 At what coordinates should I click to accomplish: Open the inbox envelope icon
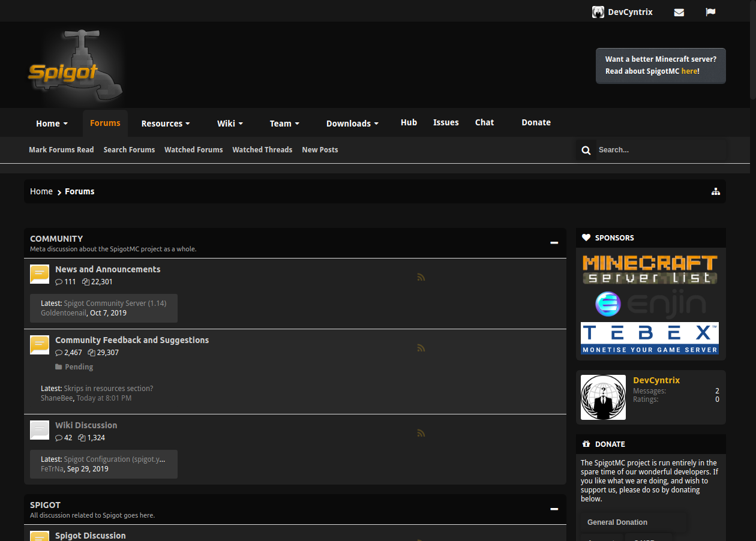click(679, 12)
